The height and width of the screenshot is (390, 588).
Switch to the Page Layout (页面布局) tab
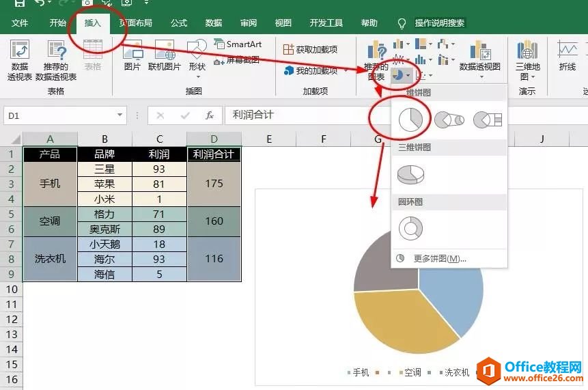136,23
